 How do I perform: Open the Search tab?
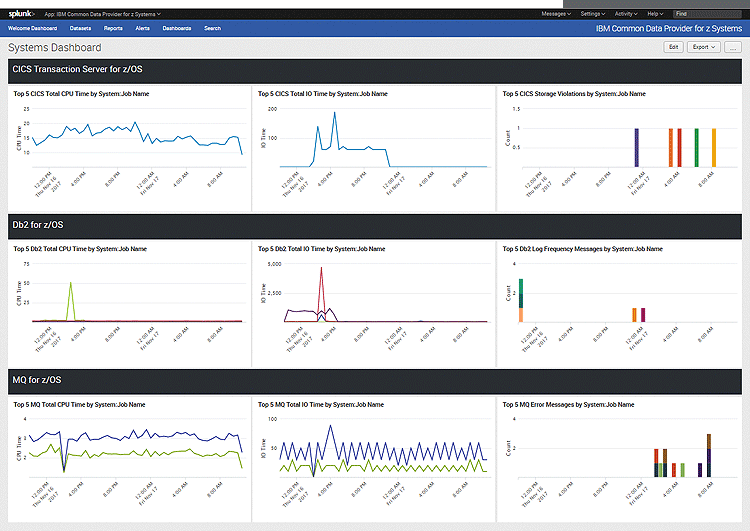(213, 28)
